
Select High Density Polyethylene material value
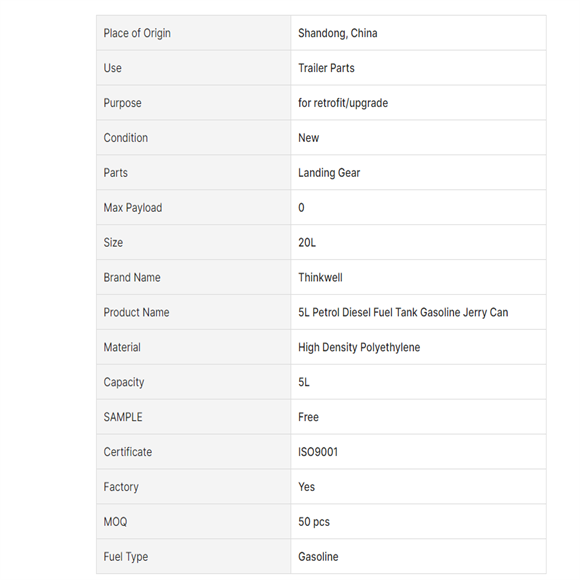(x=359, y=347)
